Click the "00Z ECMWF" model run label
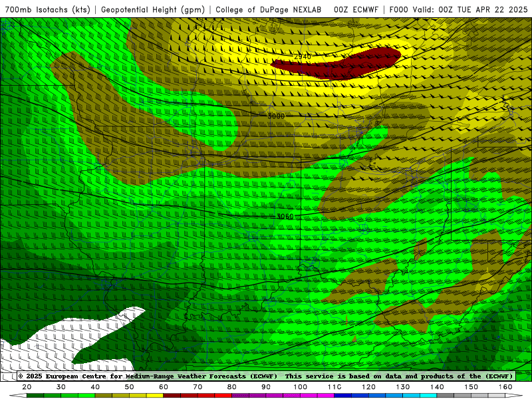The width and height of the screenshot is (532, 399). tap(356, 9)
